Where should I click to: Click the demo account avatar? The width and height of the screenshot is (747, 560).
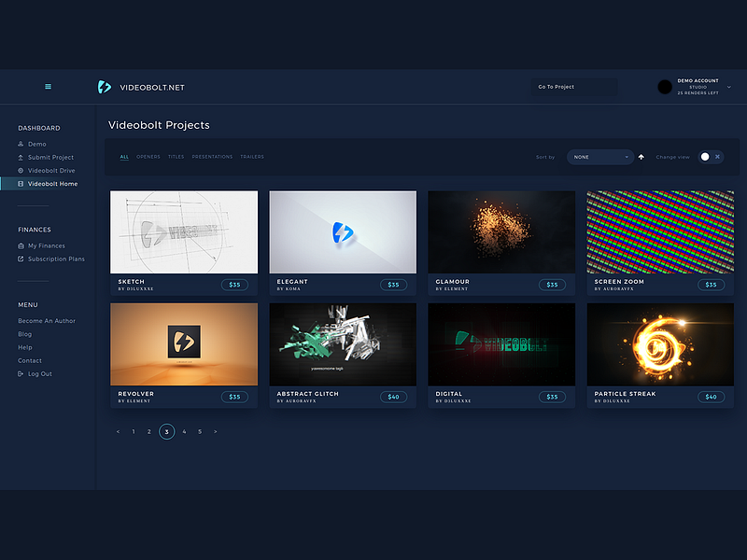665,87
